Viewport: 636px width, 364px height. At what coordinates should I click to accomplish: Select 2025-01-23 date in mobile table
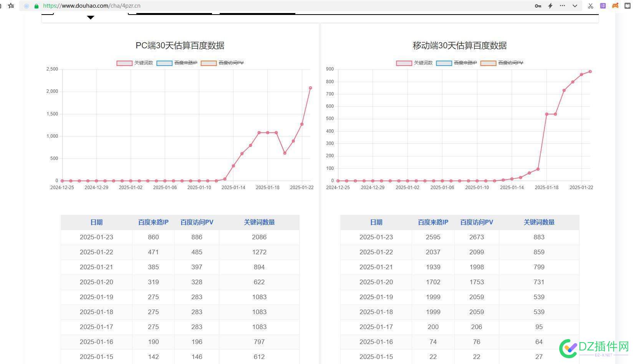pyautogui.click(x=376, y=237)
